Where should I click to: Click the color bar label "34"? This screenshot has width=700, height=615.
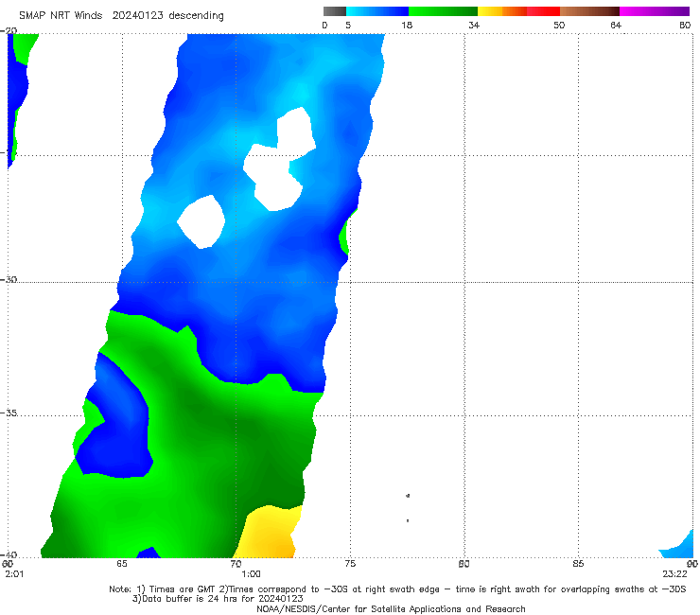point(474,25)
